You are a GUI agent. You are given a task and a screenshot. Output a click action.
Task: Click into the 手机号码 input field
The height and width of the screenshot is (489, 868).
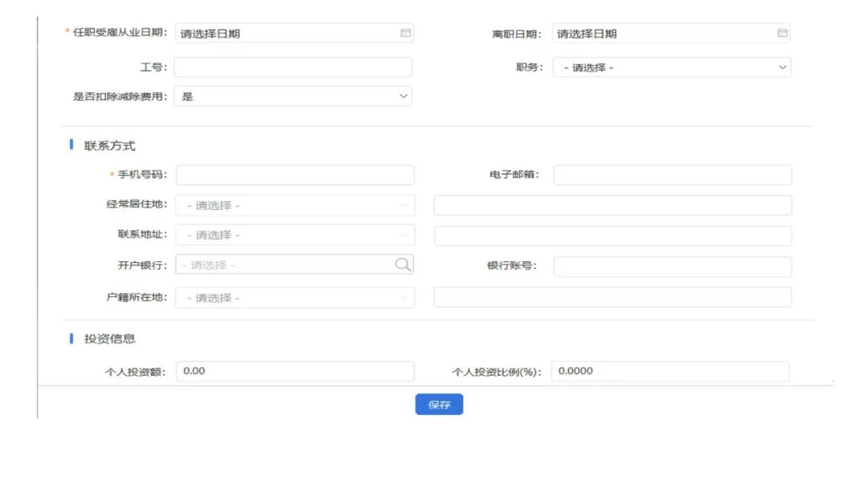click(x=295, y=175)
